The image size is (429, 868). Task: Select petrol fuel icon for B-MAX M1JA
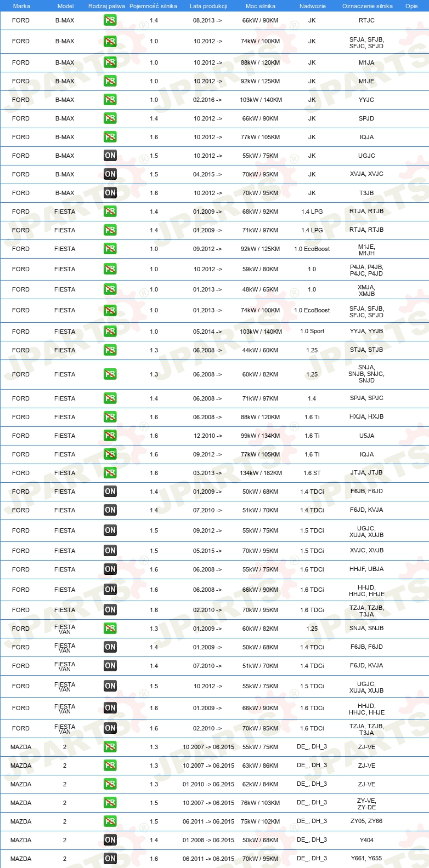(110, 62)
